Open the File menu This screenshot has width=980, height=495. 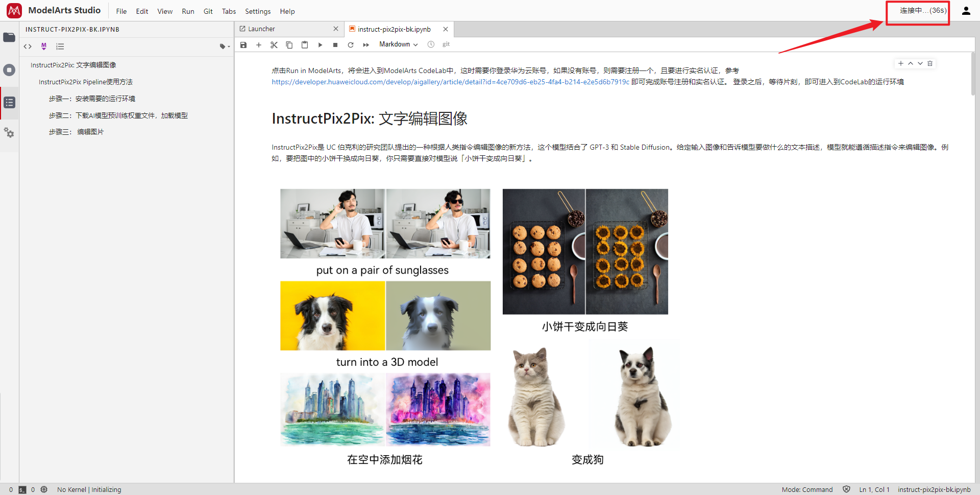[121, 11]
